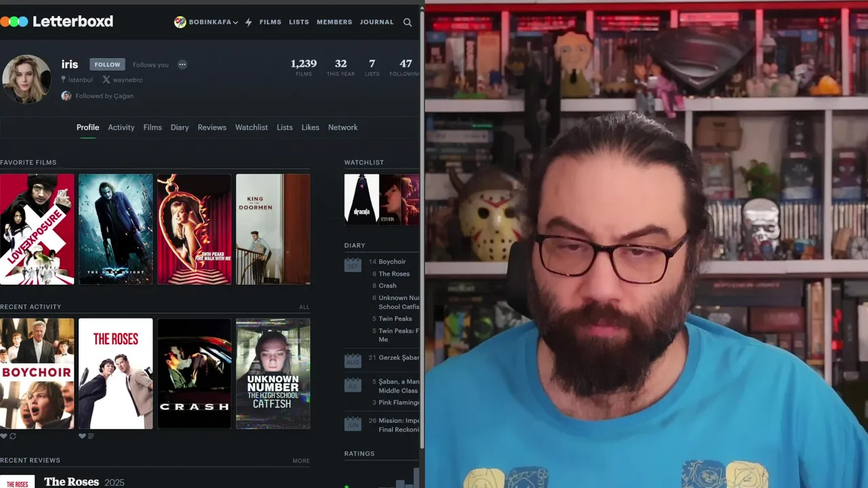Click the 32 This Year stat
The height and width of the screenshot is (488, 868).
tap(340, 67)
